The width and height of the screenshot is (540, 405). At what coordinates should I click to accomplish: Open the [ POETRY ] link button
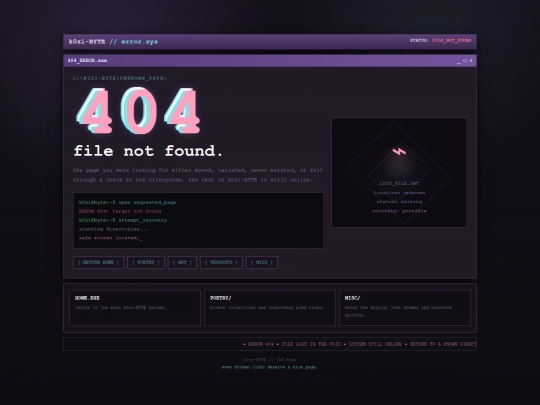pos(146,262)
